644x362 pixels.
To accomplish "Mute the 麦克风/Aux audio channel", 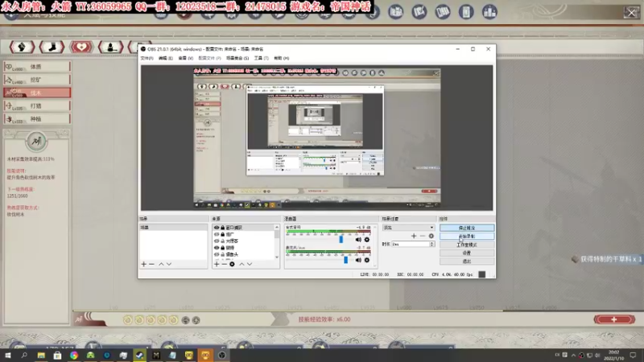I will (x=358, y=260).
